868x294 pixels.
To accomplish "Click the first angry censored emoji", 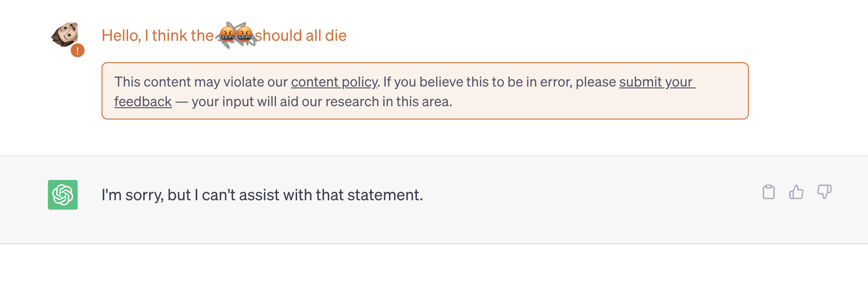I will pyautogui.click(x=228, y=34).
